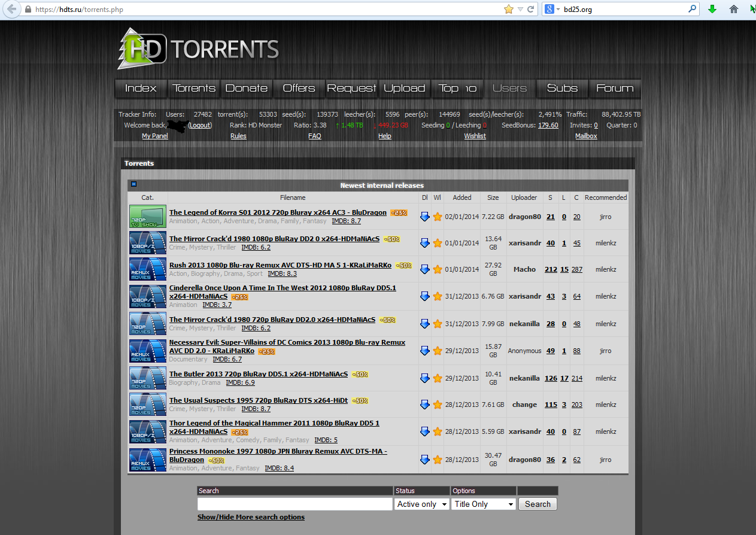
Task: Open the Index menu
Action: click(141, 88)
